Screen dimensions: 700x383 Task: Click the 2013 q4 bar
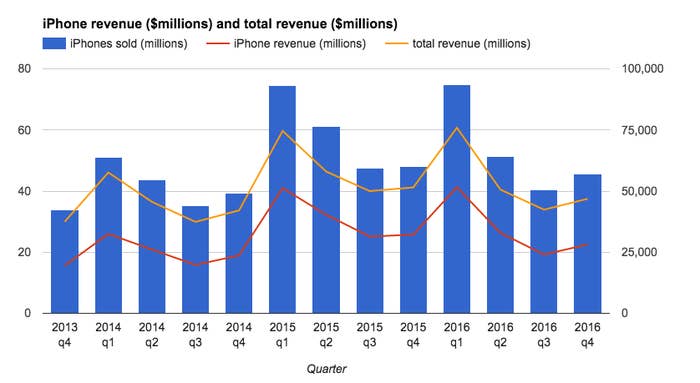coord(65,262)
